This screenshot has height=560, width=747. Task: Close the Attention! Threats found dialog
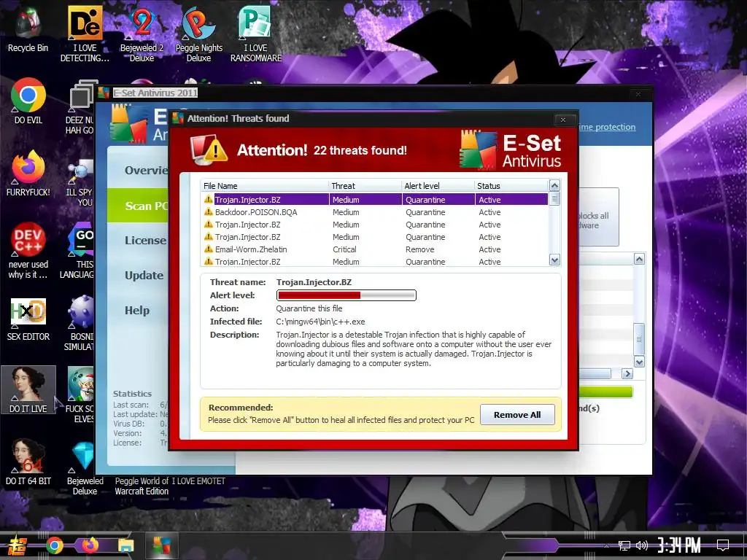pos(563,120)
